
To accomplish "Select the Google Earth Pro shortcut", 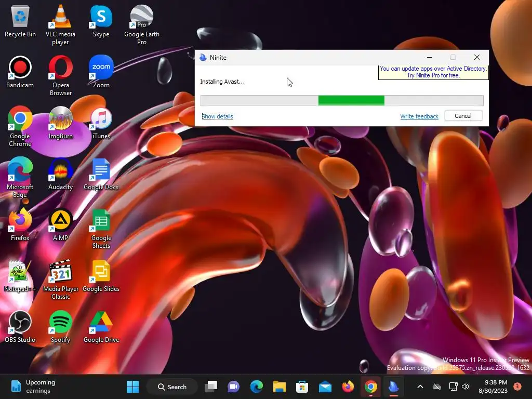I will coord(141,25).
